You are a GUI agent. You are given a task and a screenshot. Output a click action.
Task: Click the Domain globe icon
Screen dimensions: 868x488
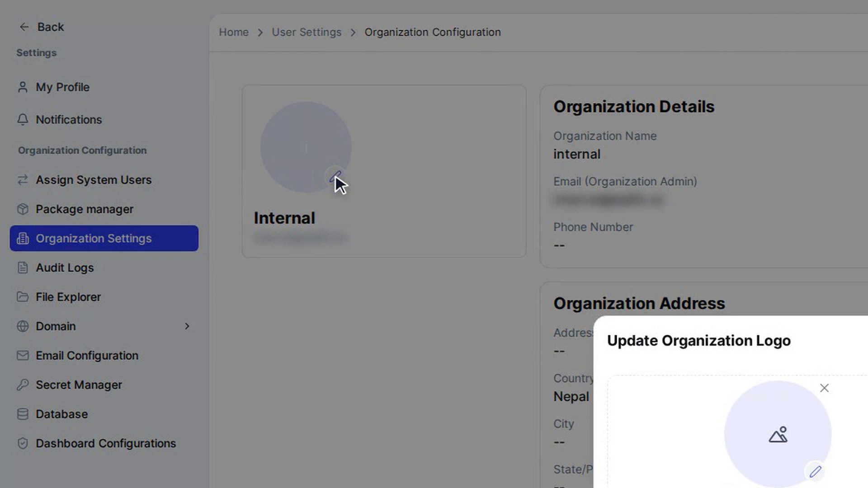coord(23,326)
